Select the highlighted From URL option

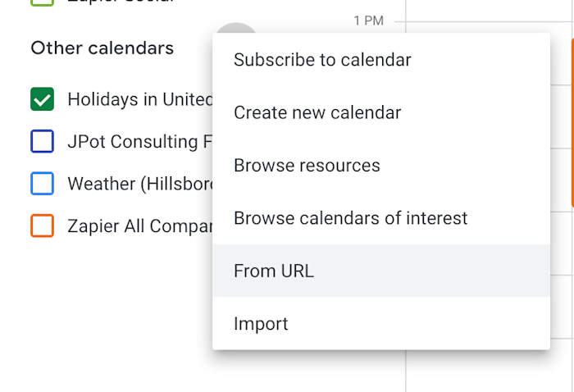click(381, 271)
